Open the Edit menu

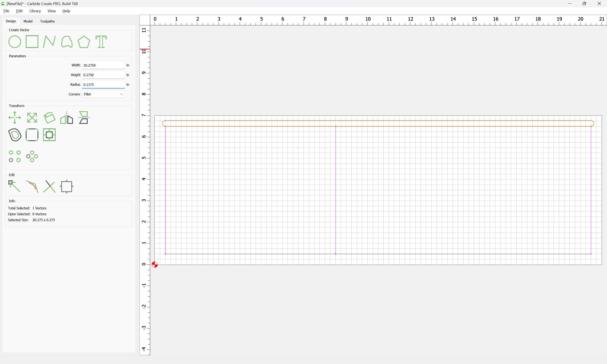19,11
